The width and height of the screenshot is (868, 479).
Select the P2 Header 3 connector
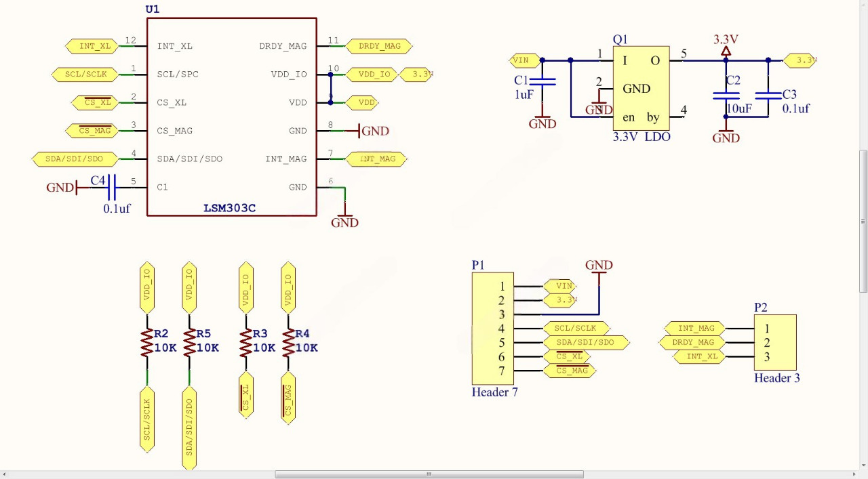pos(775,343)
